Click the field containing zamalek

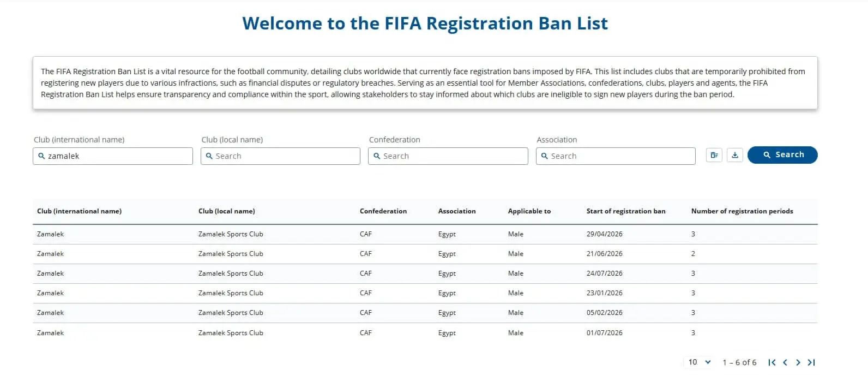tap(113, 156)
